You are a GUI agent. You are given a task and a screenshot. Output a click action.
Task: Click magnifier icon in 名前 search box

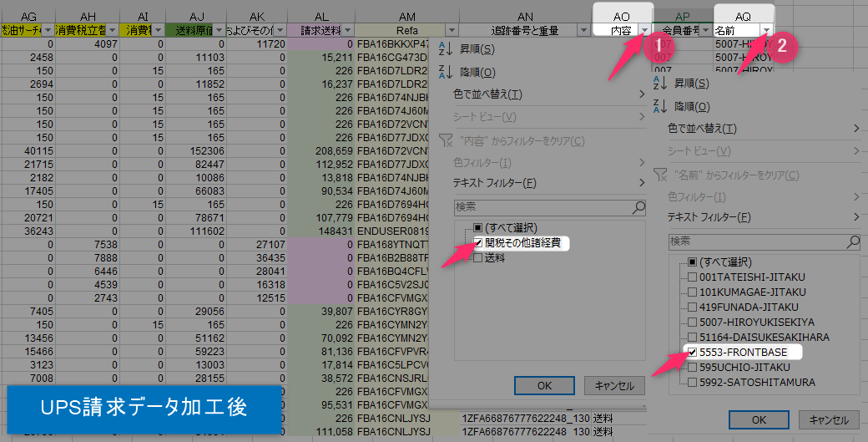pos(854,241)
